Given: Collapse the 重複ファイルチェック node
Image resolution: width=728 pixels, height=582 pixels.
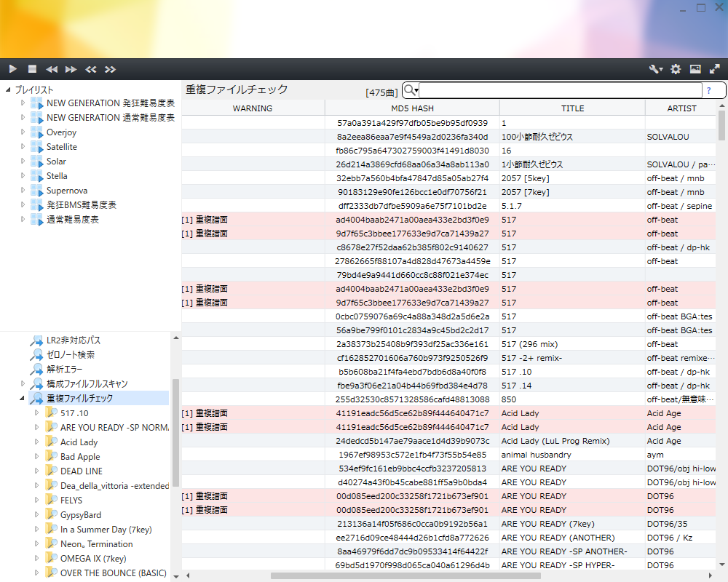Looking at the screenshot, I should (22, 398).
